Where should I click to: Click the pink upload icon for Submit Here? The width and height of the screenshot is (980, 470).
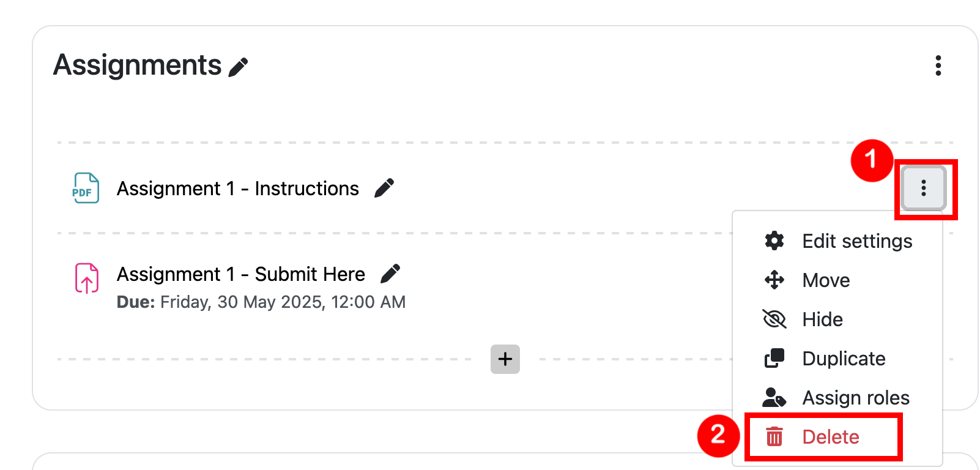[86, 278]
